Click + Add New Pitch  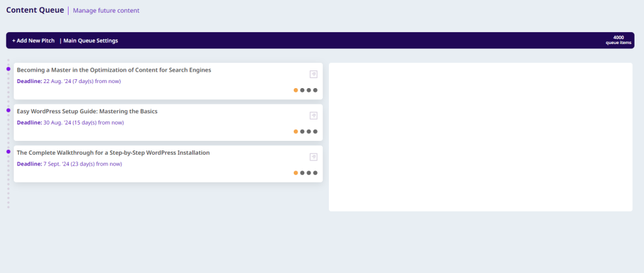coord(33,41)
